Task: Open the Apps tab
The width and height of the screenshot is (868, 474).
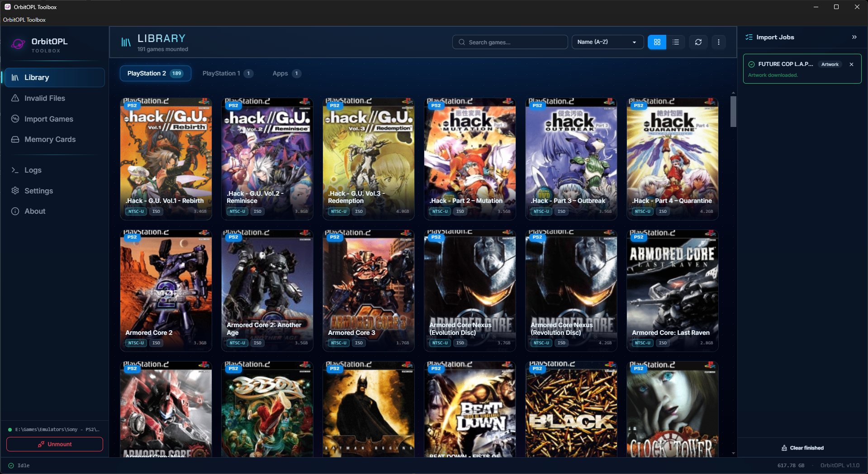Action: tap(286, 73)
